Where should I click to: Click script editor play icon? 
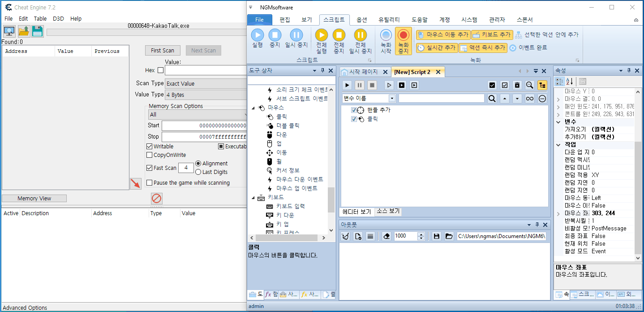coord(347,85)
